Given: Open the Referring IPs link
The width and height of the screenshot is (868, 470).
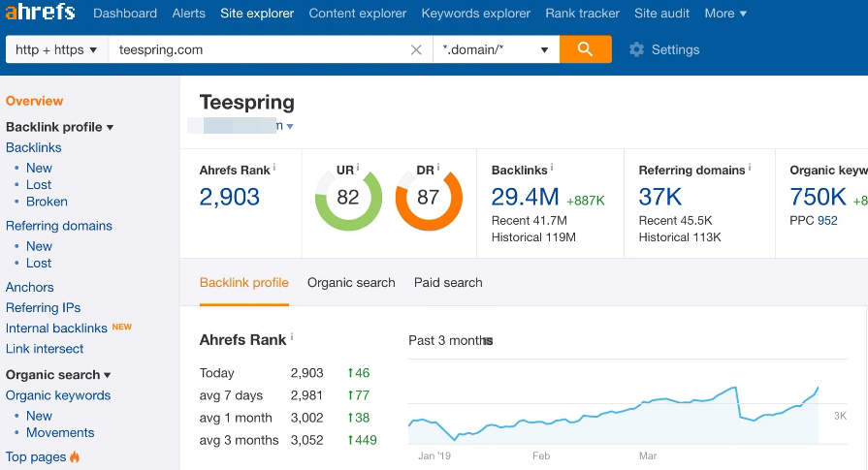Looking at the screenshot, I should coord(44,308).
